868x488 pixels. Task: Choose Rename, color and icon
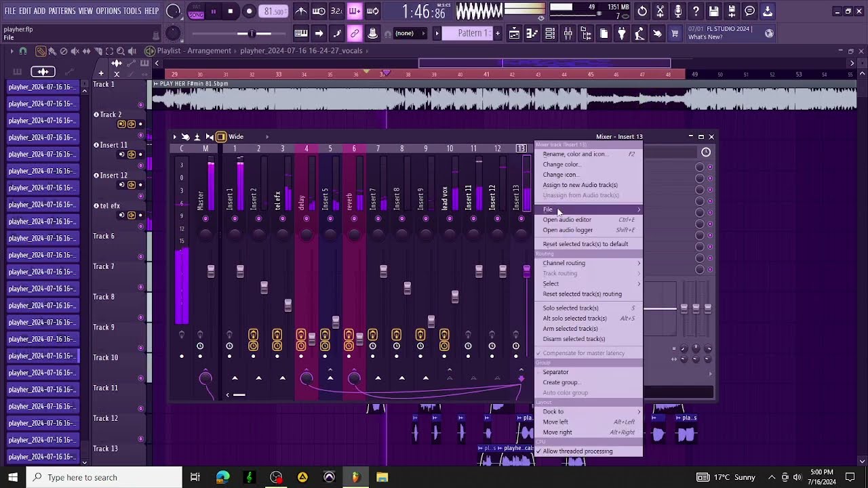pos(588,154)
